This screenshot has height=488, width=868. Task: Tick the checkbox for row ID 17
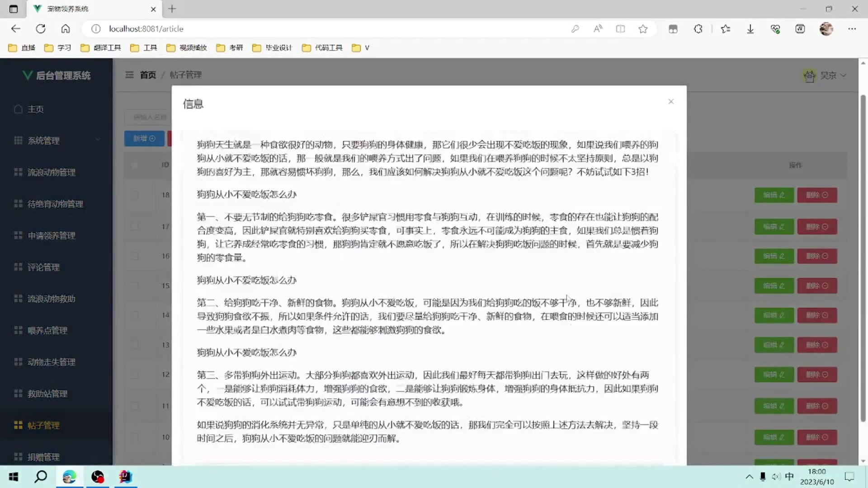[134, 226]
